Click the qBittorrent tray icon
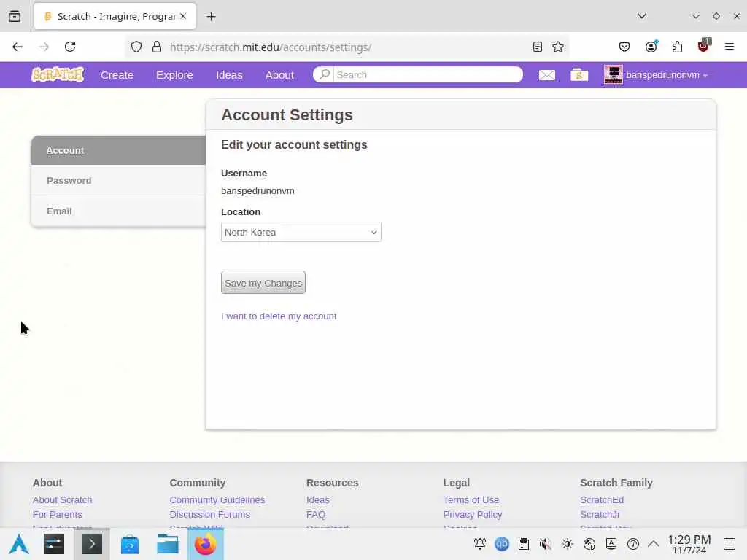Image resolution: width=747 pixels, height=560 pixels. click(502, 544)
